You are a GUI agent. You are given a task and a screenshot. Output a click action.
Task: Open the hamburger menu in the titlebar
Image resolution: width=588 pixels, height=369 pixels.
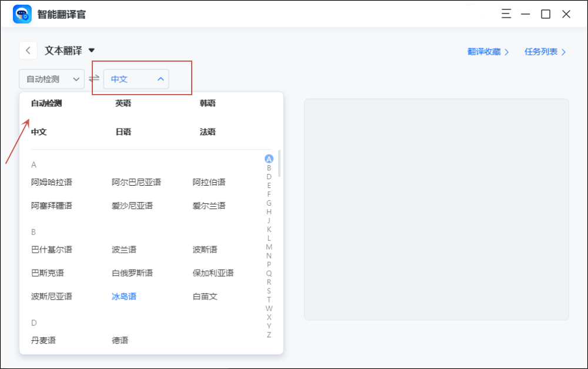coord(506,14)
